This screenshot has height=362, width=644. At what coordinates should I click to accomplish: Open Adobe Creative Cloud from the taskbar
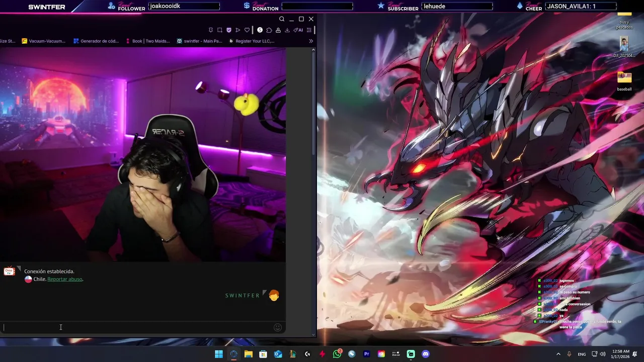pyautogui.click(x=381, y=354)
